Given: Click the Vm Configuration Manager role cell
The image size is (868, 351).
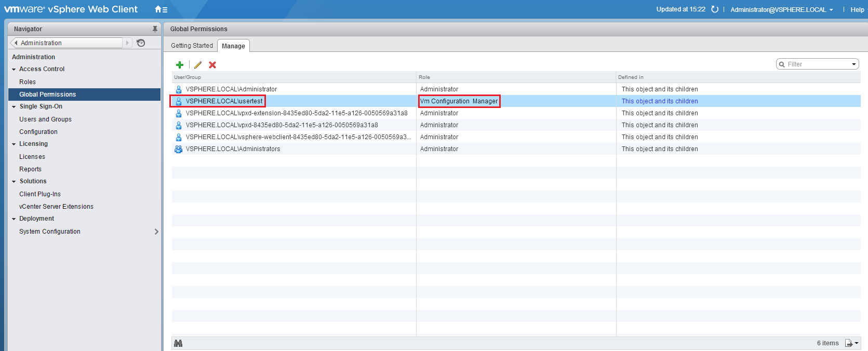Looking at the screenshot, I should (x=459, y=101).
